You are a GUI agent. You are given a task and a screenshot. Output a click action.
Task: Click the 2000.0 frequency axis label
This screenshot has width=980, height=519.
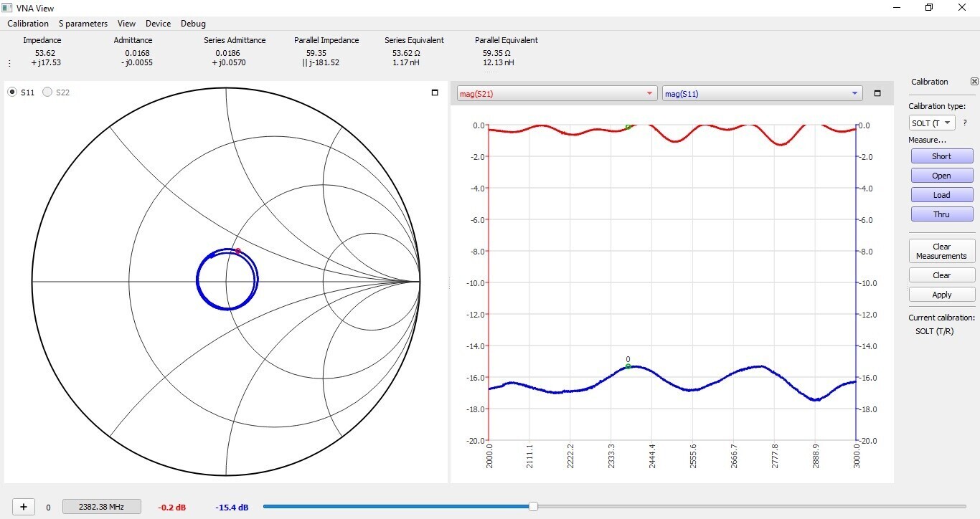(489, 457)
